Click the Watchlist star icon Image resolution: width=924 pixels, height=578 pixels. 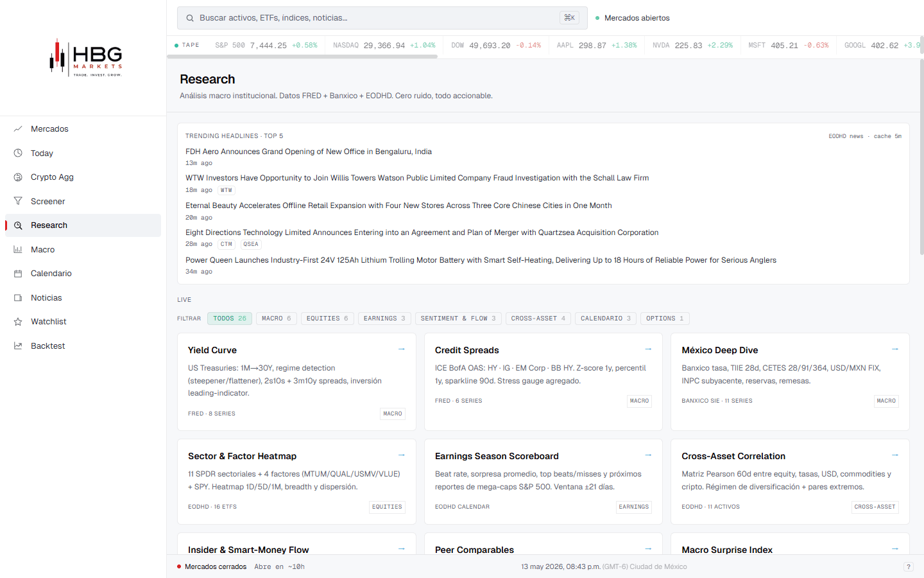(18, 322)
